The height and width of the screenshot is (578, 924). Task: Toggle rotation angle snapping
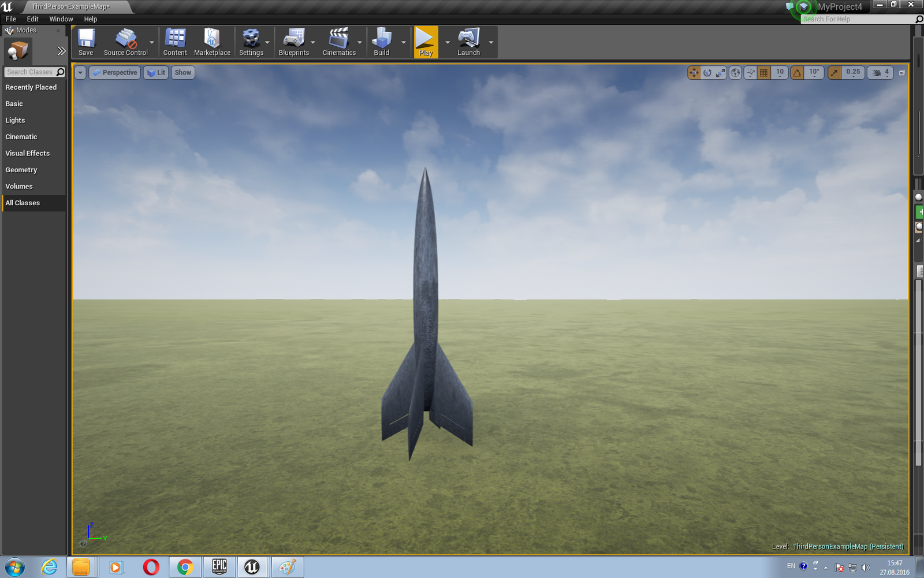point(798,73)
